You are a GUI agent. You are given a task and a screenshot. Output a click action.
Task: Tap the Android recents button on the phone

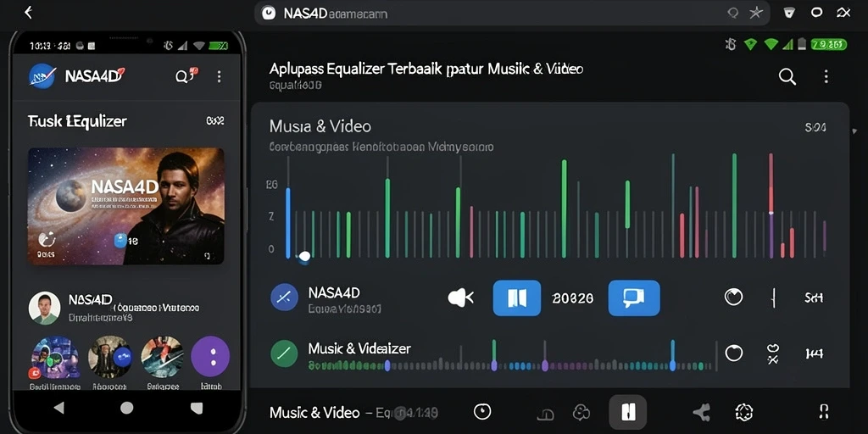coord(197,408)
